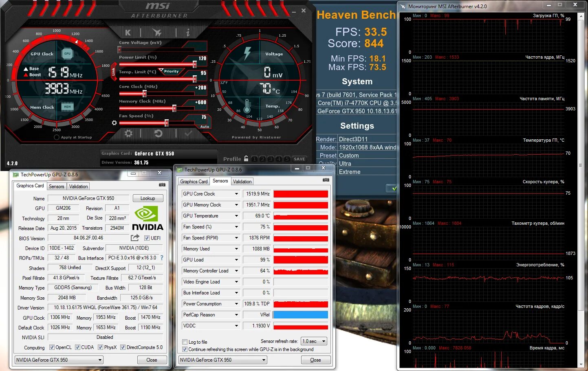The image size is (588, 371).
Task: Reset Afterburner settings with the circular arrow icon
Action: [x=159, y=133]
